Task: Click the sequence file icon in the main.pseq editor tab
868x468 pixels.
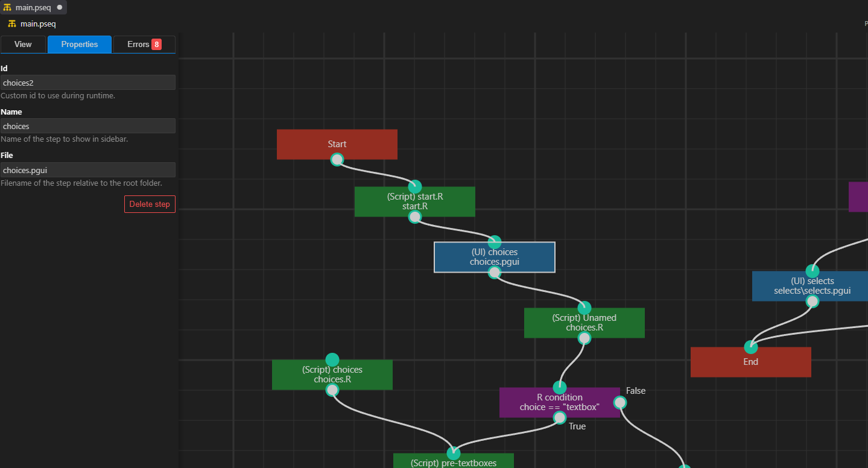Action: pyautogui.click(x=8, y=7)
